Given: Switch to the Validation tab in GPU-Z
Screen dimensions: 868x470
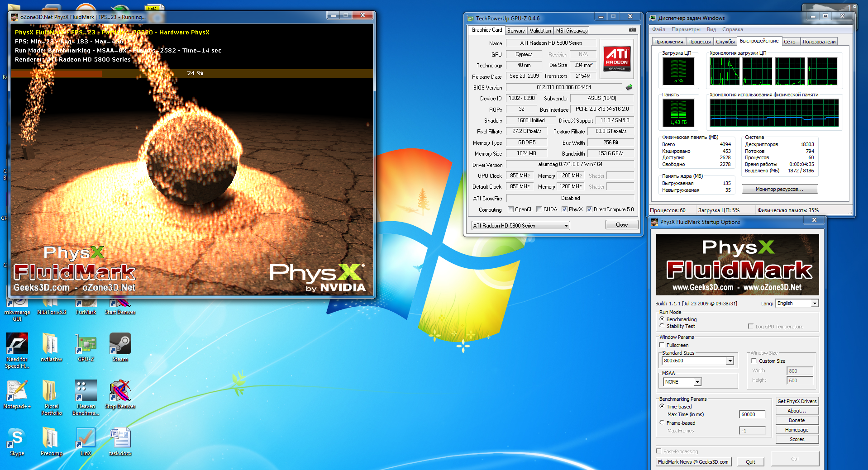Looking at the screenshot, I should tap(540, 31).
